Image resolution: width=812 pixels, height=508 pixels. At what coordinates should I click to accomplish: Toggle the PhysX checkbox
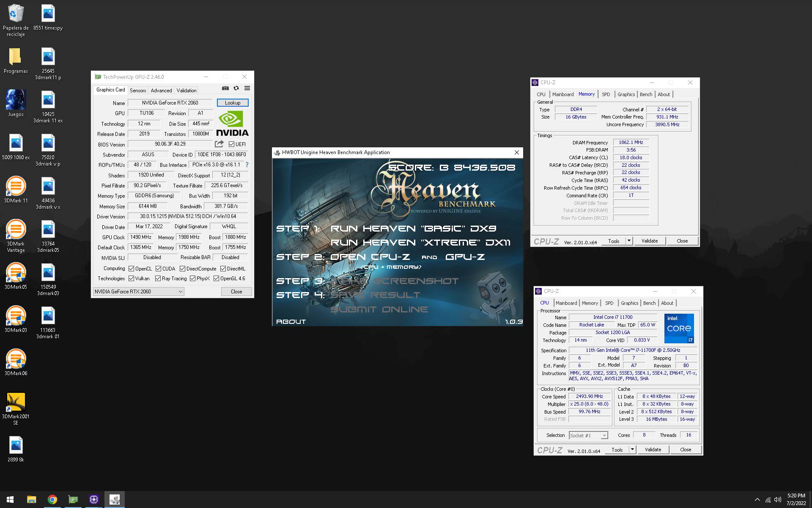(192, 278)
